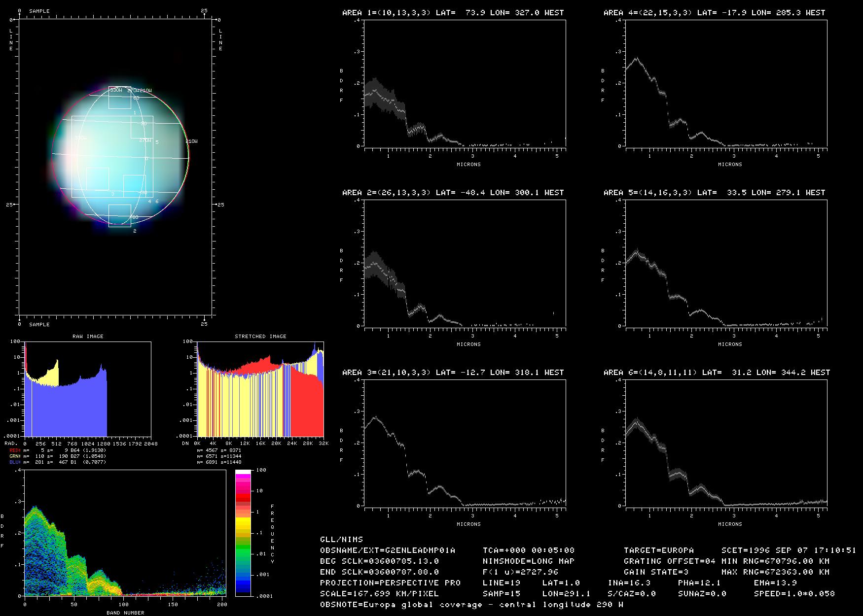Image resolution: width=863 pixels, height=616 pixels.
Task: Click the frequency color scale bar
Action: pyautogui.click(x=244, y=533)
